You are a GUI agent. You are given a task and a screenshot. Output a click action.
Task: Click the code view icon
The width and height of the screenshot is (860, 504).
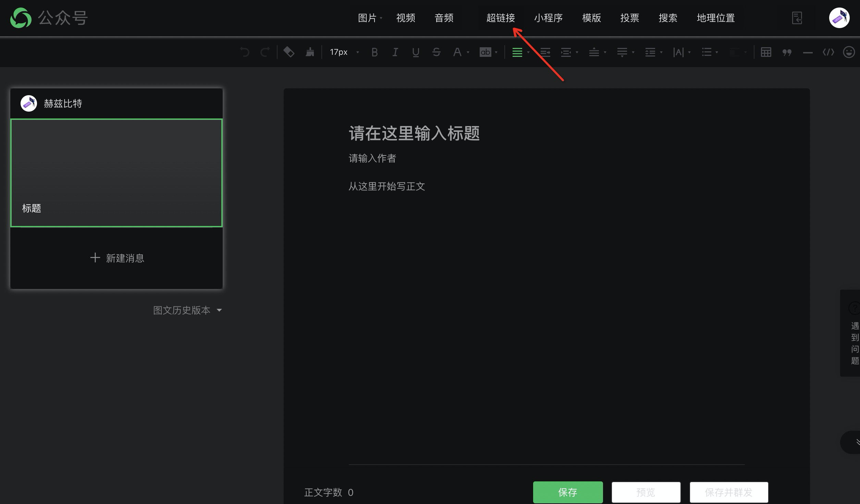pyautogui.click(x=829, y=52)
